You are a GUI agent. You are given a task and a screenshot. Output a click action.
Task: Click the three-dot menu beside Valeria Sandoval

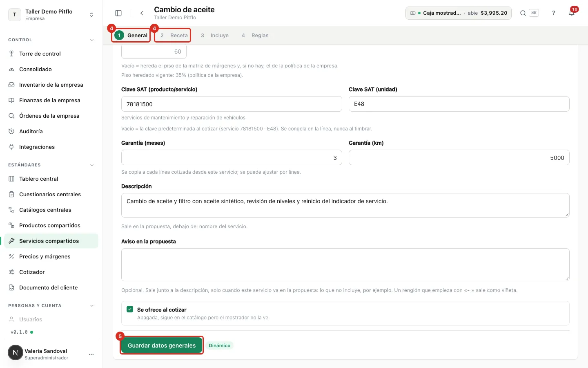tap(91, 354)
